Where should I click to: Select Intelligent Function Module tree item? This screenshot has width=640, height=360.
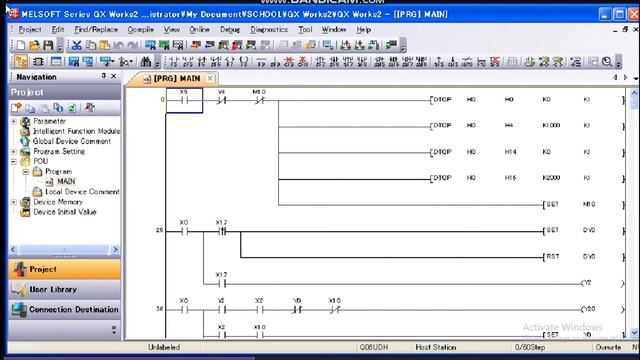click(76, 131)
